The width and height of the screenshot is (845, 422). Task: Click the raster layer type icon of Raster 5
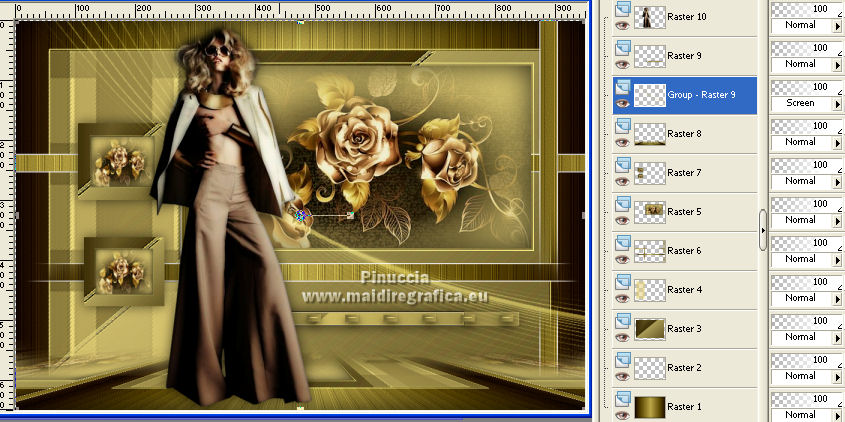(623, 203)
